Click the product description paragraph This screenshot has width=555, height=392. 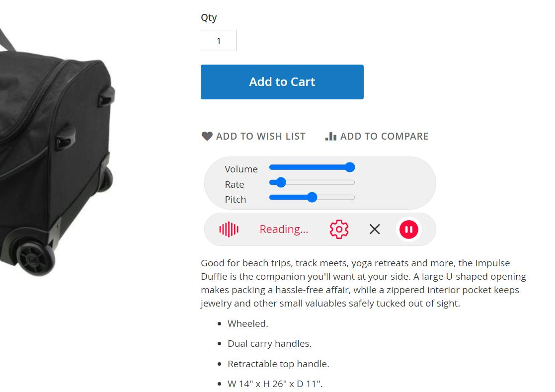[x=363, y=283]
